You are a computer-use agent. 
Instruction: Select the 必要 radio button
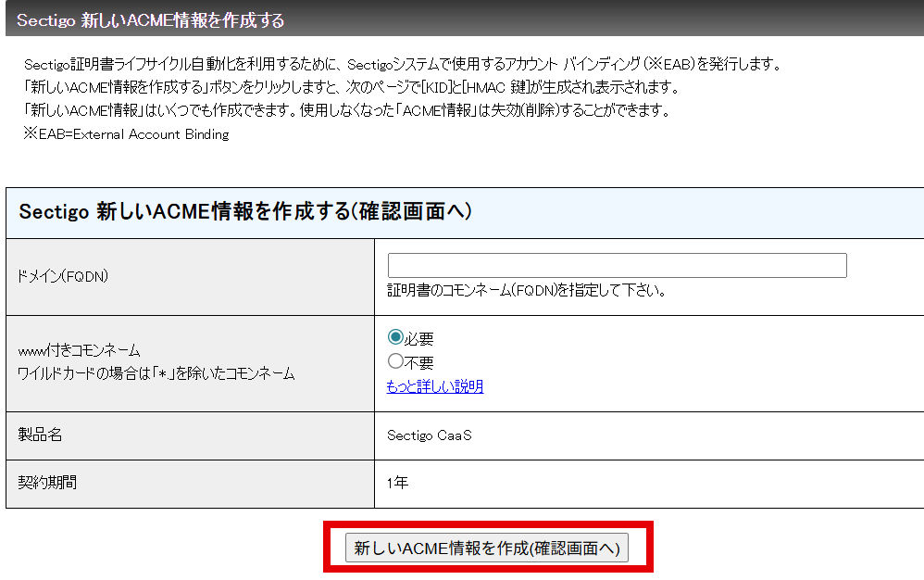395,338
